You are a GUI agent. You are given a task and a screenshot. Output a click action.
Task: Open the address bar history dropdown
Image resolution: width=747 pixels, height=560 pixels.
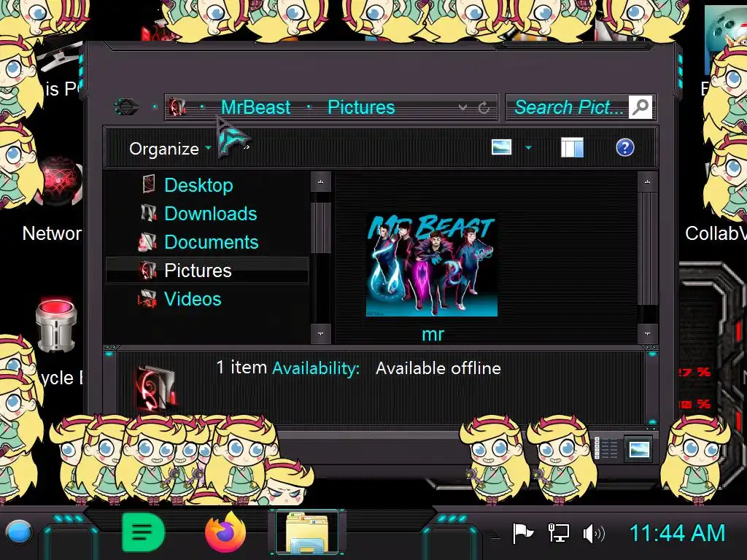pyautogui.click(x=462, y=108)
